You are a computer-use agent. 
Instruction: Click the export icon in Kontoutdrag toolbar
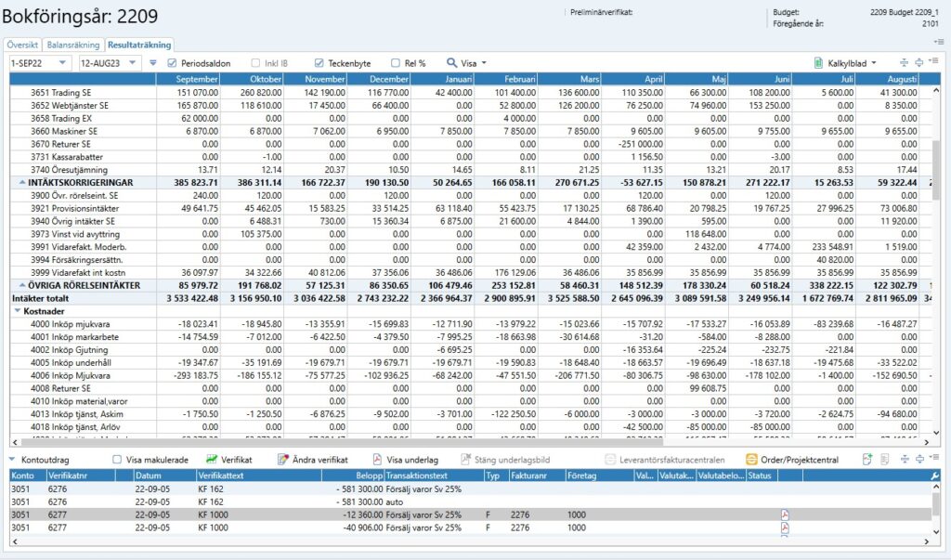866,460
